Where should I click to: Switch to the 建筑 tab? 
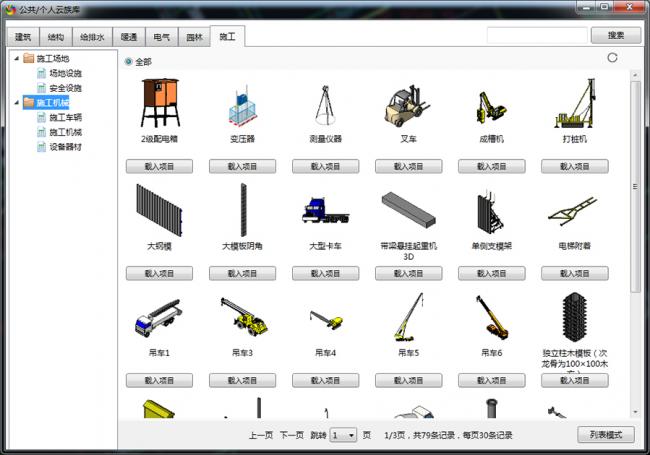point(23,36)
